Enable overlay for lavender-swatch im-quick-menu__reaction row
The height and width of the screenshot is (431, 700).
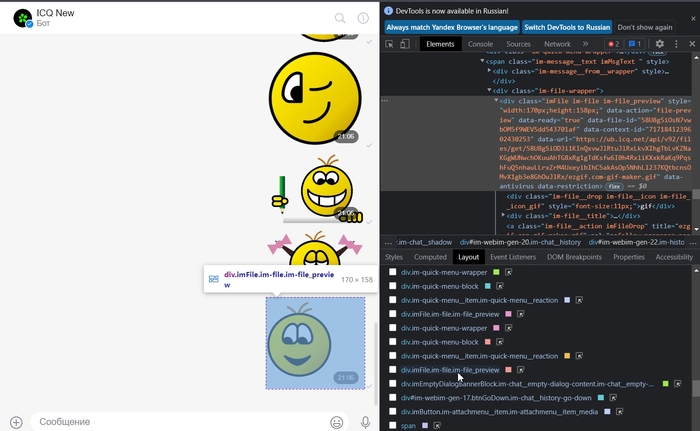tap(392, 300)
